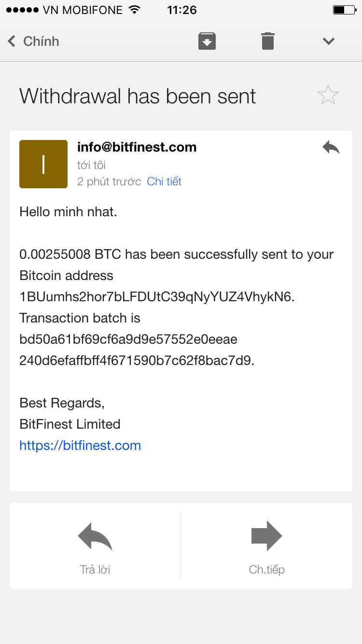Open the https://bitfinest.com link
The width and height of the screenshot is (362, 644).
[80, 445]
